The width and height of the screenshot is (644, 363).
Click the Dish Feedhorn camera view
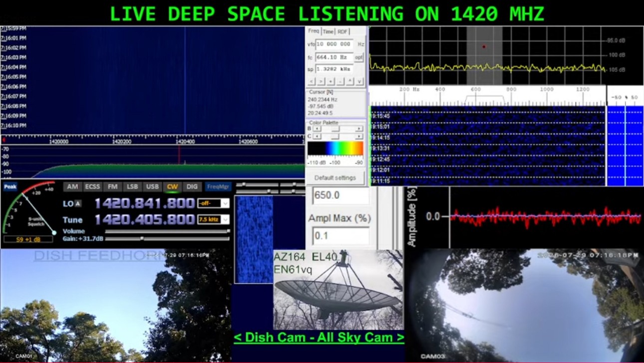(116, 306)
